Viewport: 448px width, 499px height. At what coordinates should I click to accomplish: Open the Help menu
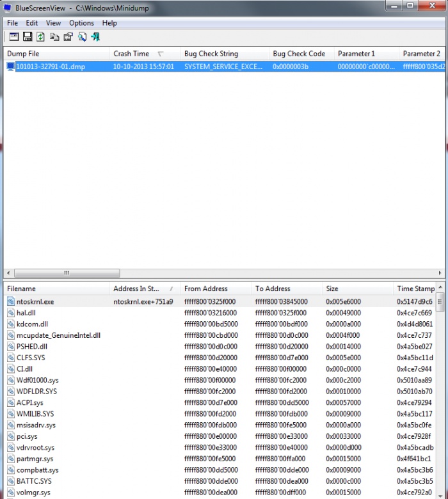tap(109, 23)
